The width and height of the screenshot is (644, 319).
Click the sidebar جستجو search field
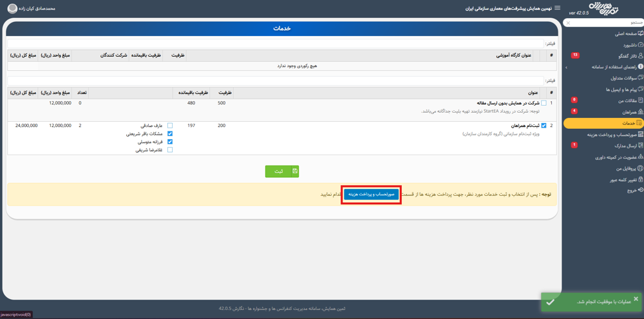(x=605, y=23)
